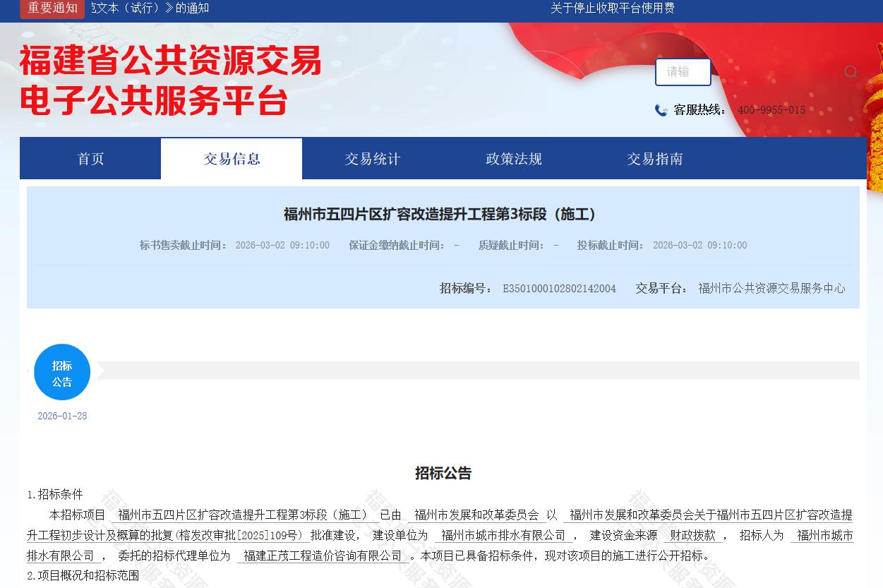Open the 首页 navigation tab
The width and height of the screenshot is (883, 588).
tap(90, 159)
